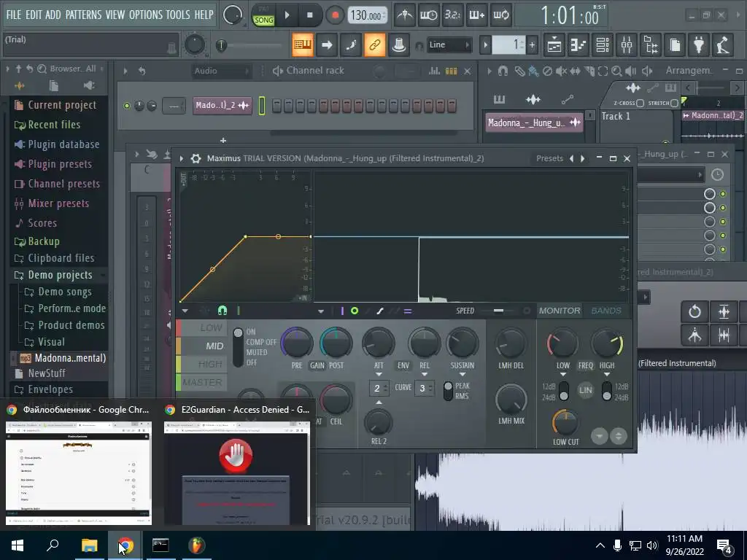Expand the Envelopes folder

click(50, 389)
